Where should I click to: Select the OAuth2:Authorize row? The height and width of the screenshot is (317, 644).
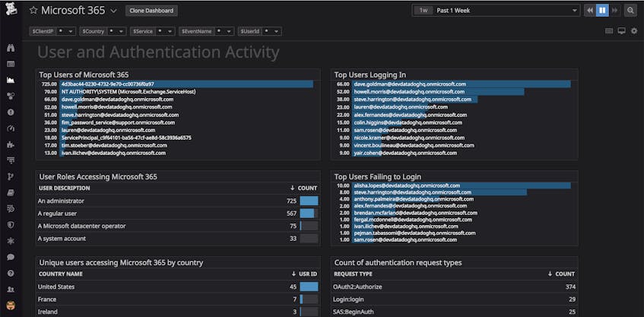click(454, 287)
